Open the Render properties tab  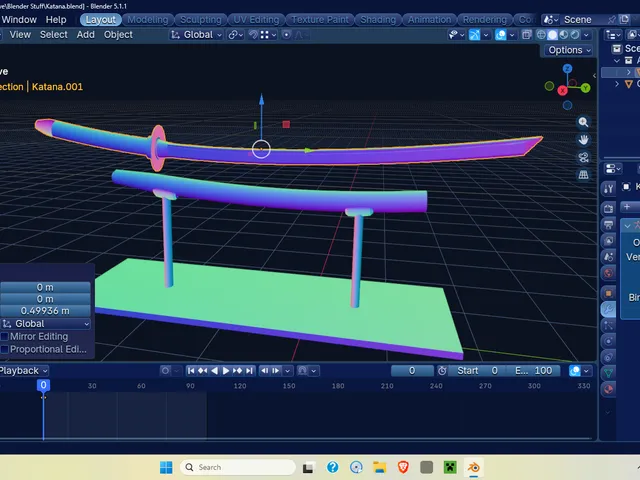(608, 209)
